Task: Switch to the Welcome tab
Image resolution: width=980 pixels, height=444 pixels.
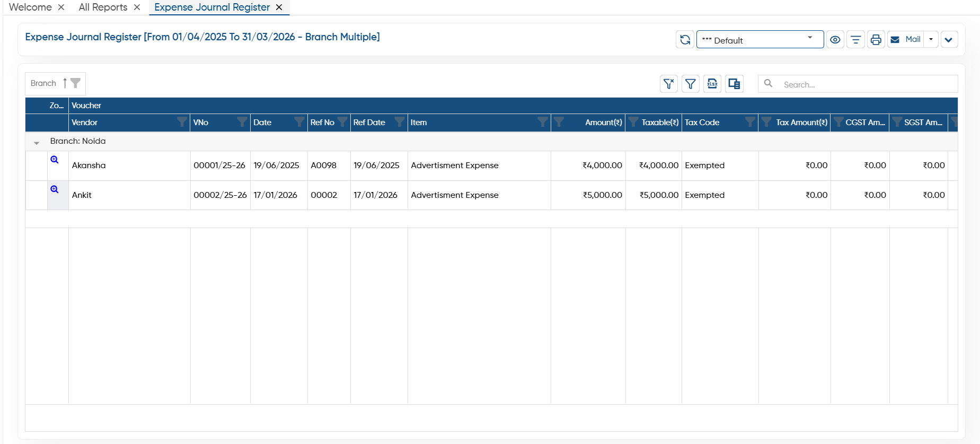Action: (30, 7)
